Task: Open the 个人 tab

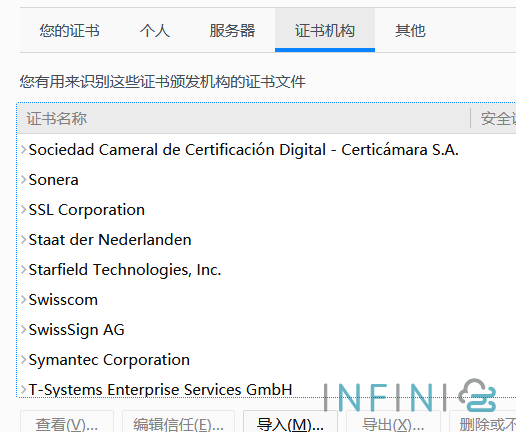Action: (x=155, y=31)
